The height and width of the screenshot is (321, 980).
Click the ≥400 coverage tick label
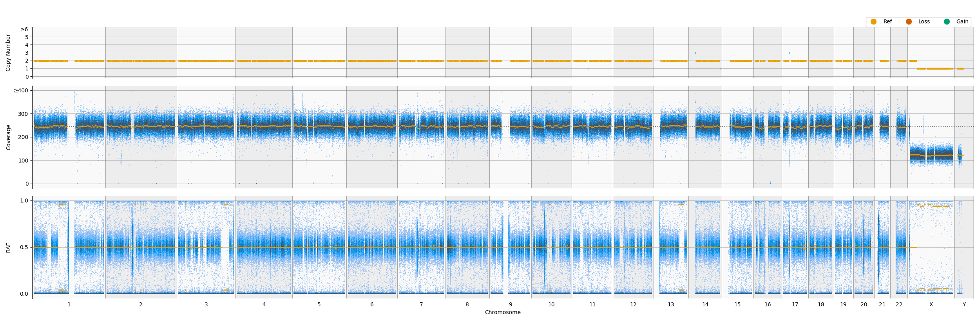pyautogui.click(x=21, y=90)
